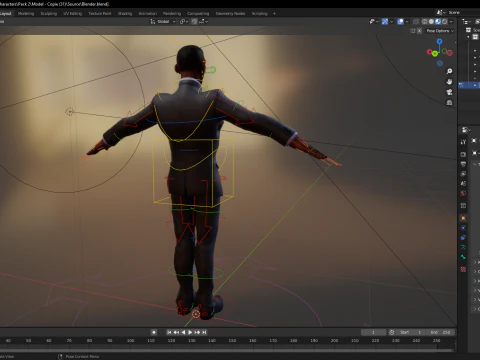Open the Scripting workspace tab
Image resolution: width=480 pixels, height=360 pixels.
point(260,14)
